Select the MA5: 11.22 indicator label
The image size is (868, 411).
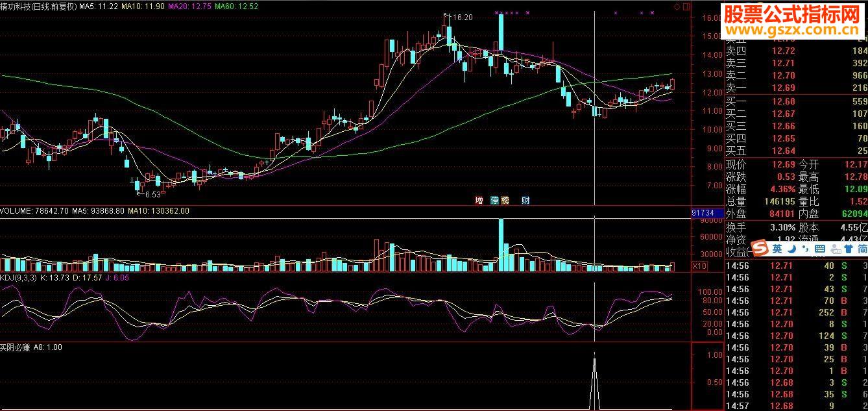[99, 6]
